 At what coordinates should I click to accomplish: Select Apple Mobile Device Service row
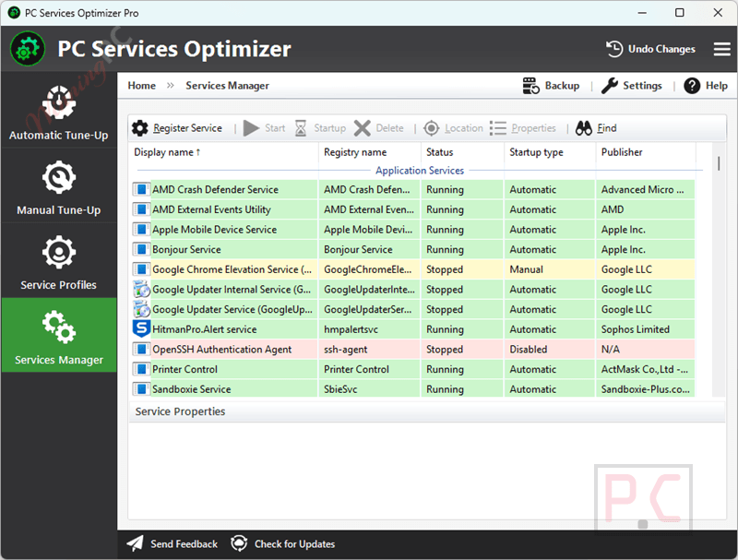[413, 230]
